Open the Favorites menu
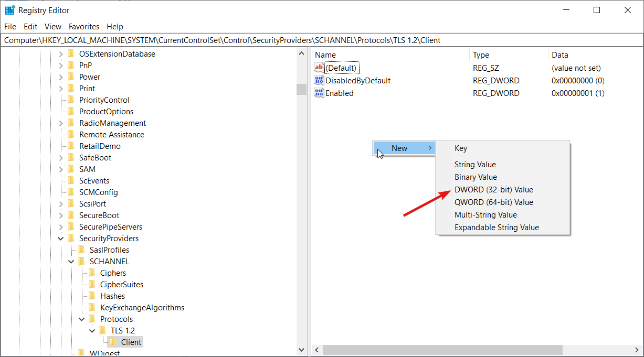Image resolution: width=644 pixels, height=357 pixels. click(84, 26)
